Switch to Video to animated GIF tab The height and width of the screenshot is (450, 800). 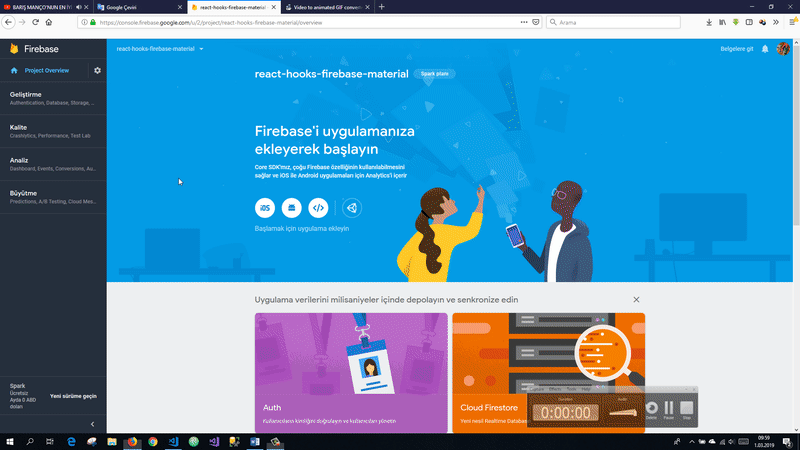tap(327, 7)
